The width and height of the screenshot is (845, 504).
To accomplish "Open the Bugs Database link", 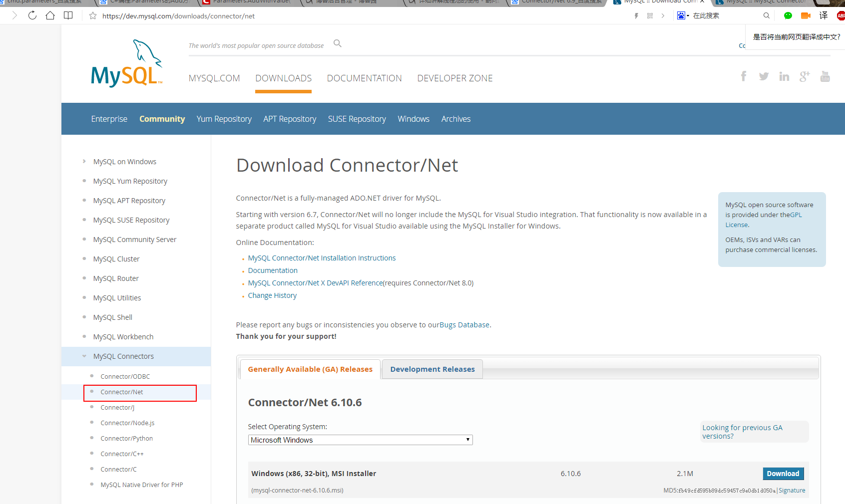I will tap(464, 325).
